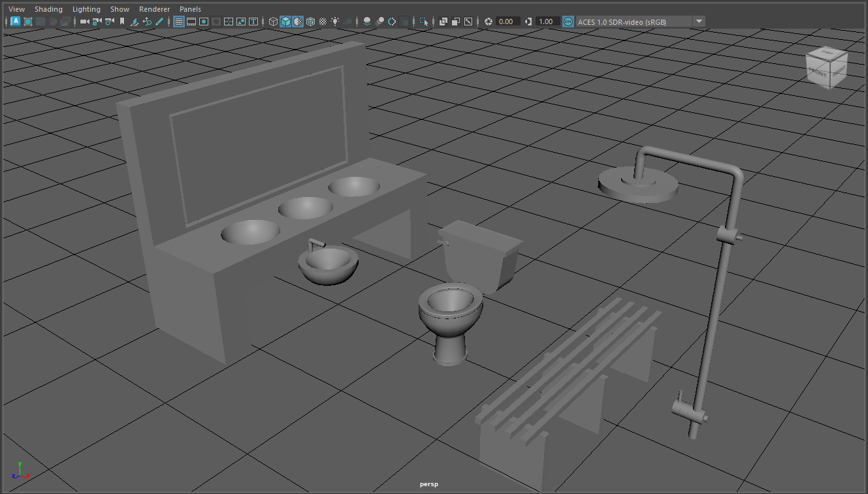Click the Exposure value field 0.00
This screenshot has height=494, width=868.
(507, 22)
